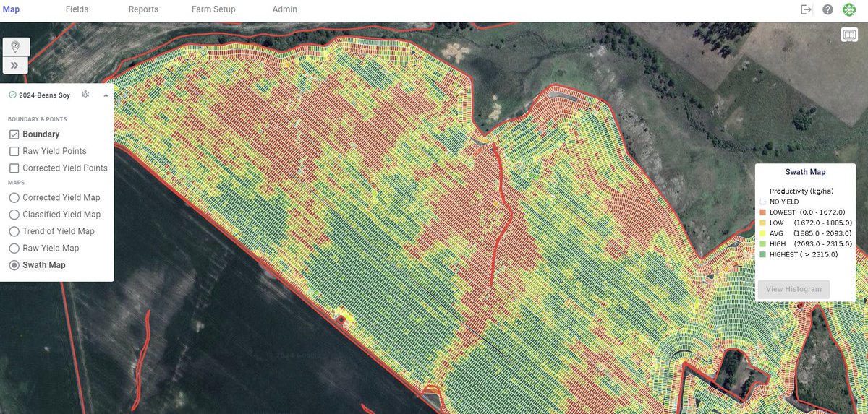Collapse sidebar with double chevron icon
Image resolution: width=868 pixels, height=414 pixels.
pyautogui.click(x=14, y=65)
